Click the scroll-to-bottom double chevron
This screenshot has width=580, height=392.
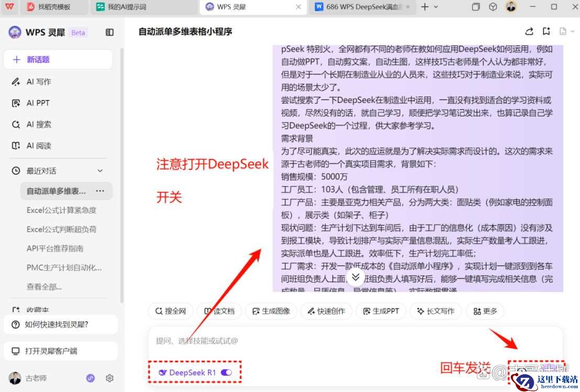click(x=355, y=277)
